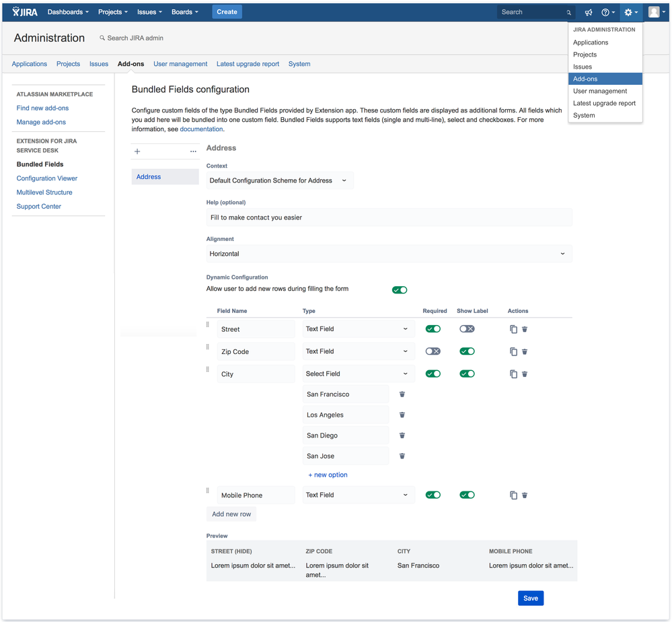Switch to the System tab

pyautogui.click(x=299, y=64)
